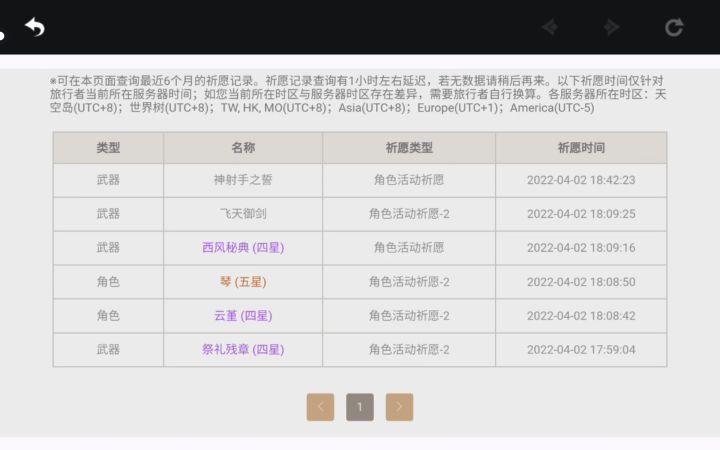Select the 云堇 (四星) character entry

[243, 316]
